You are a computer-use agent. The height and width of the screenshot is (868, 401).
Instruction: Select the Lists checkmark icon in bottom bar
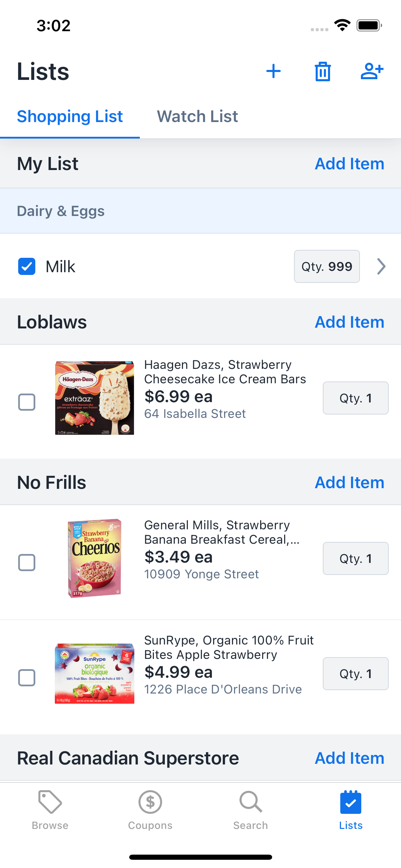(x=351, y=802)
